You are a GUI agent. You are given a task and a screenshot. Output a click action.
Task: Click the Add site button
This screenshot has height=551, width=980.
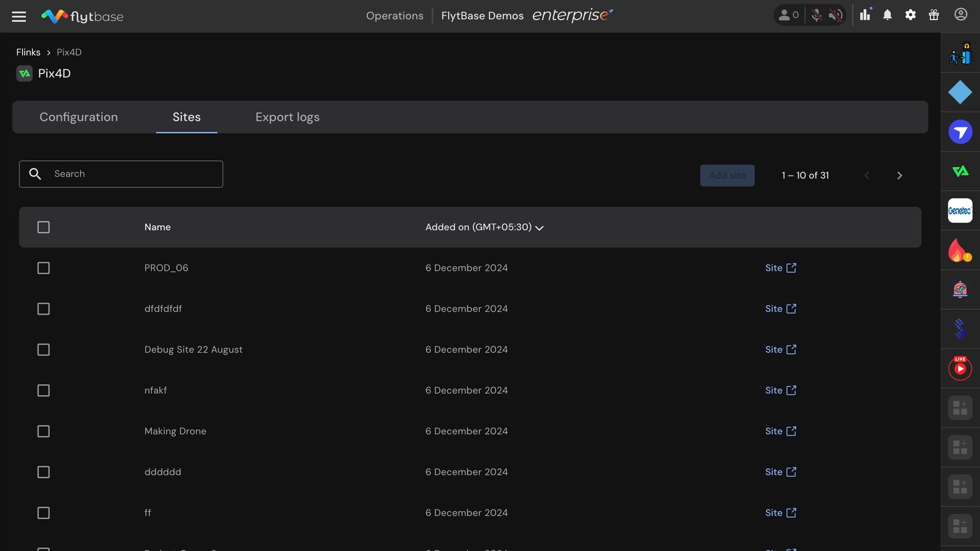click(727, 176)
